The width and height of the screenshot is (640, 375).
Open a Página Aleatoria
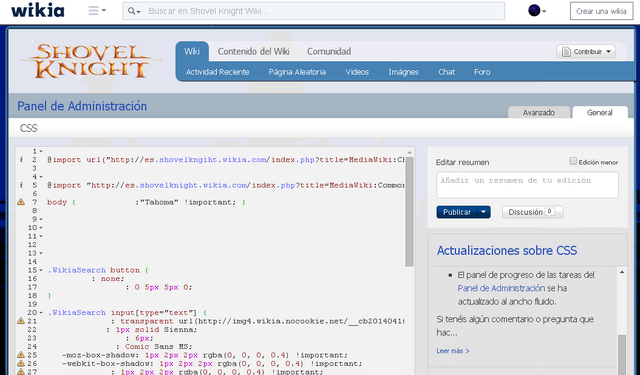(297, 72)
